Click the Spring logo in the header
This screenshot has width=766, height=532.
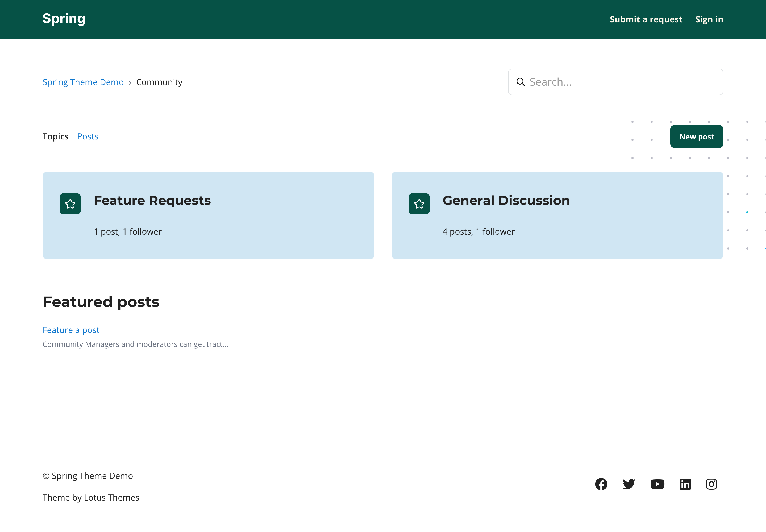click(x=64, y=19)
